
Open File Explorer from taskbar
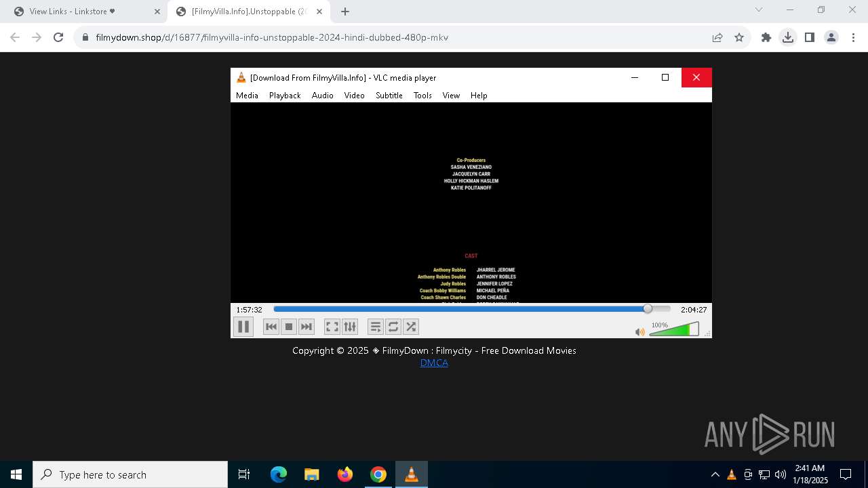point(311,474)
